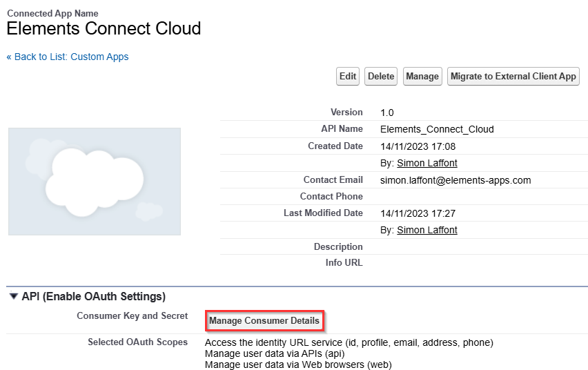This screenshot has width=588, height=370.
Task: Click the Version value 1.0
Action: [x=387, y=113]
